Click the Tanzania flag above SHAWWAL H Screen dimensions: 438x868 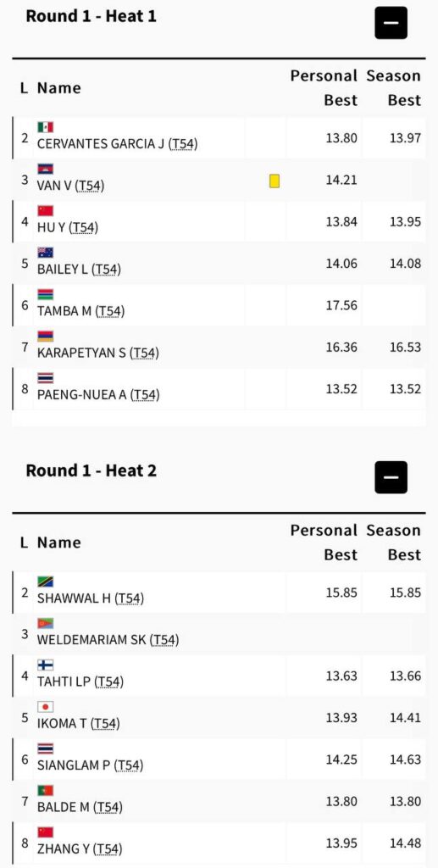click(46, 581)
